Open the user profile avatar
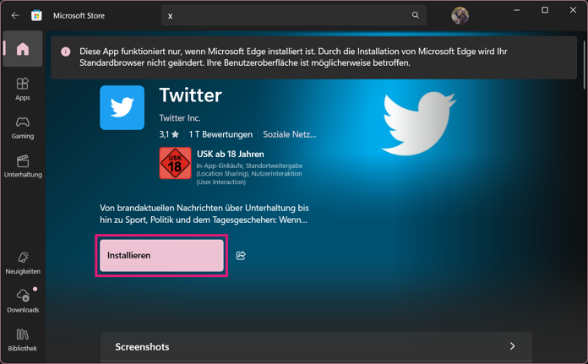588x364 pixels. coord(460,15)
